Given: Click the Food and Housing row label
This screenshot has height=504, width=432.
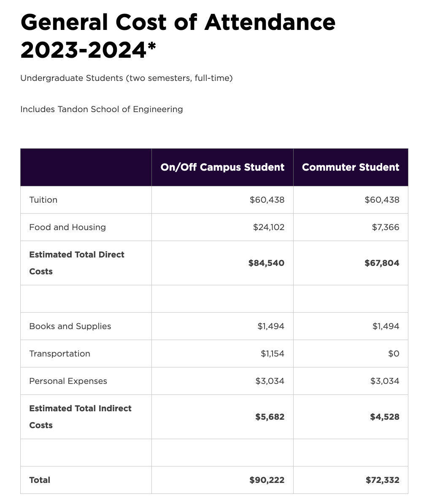Looking at the screenshot, I should [x=67, y=227].
